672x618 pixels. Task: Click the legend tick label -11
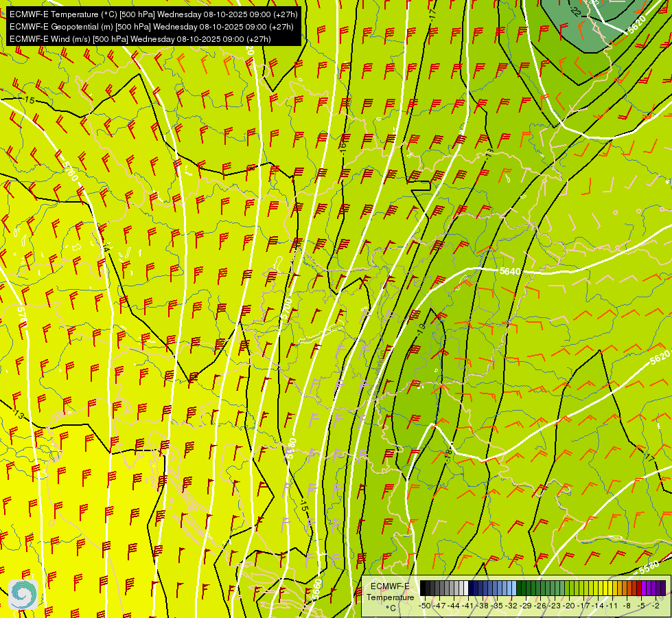pos(612,606)
